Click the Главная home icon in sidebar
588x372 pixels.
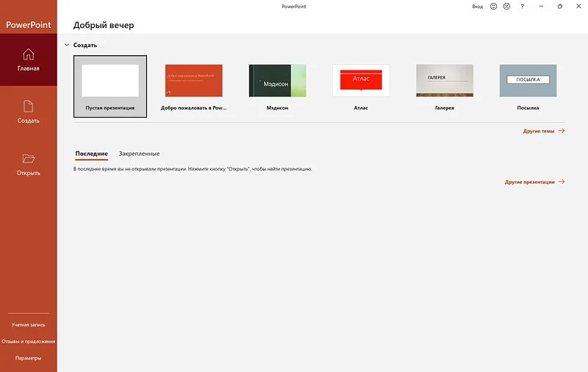click(28, 54)
